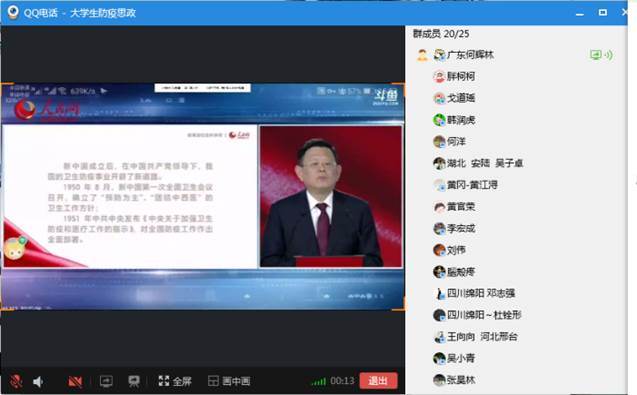Click the presentation whiteboard icon
This screenshot has height=395, width=637.
[134, 381]
